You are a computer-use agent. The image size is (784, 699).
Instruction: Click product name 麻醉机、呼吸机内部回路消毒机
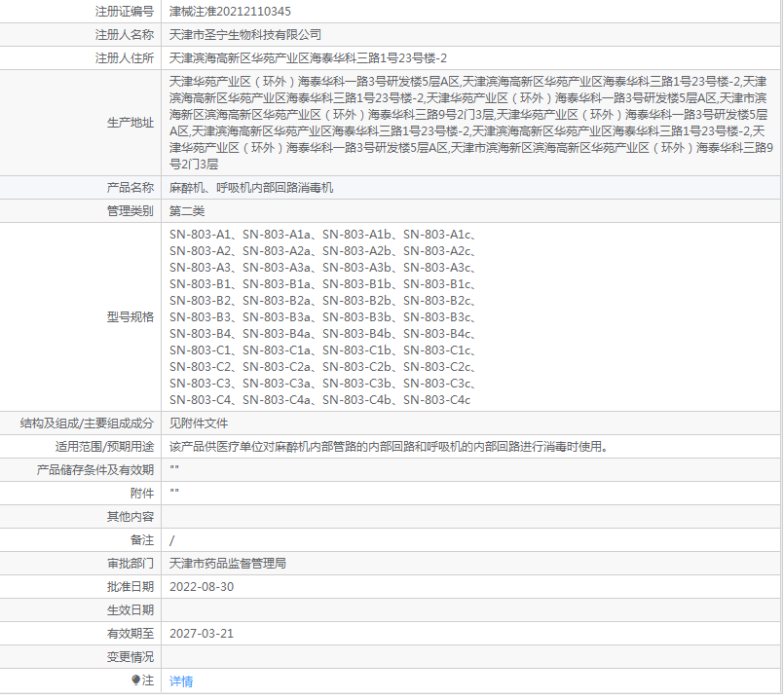251,188
